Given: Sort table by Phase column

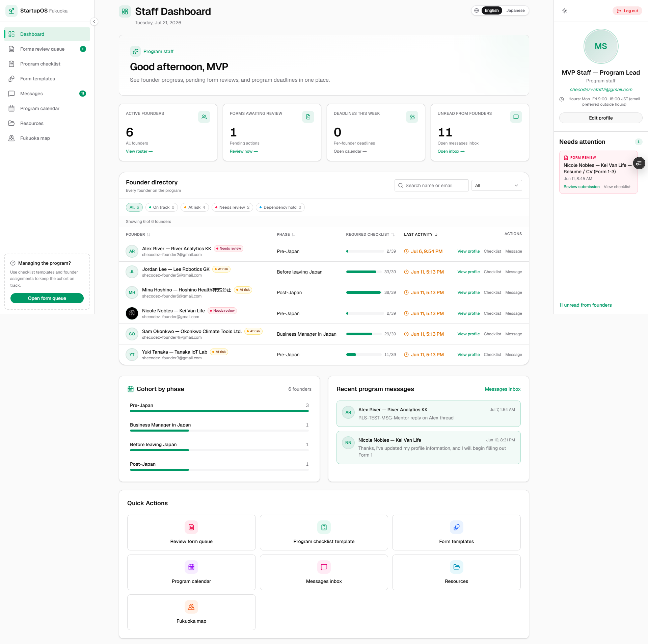Looking at the screenshot, I should (x=286, y=234).
